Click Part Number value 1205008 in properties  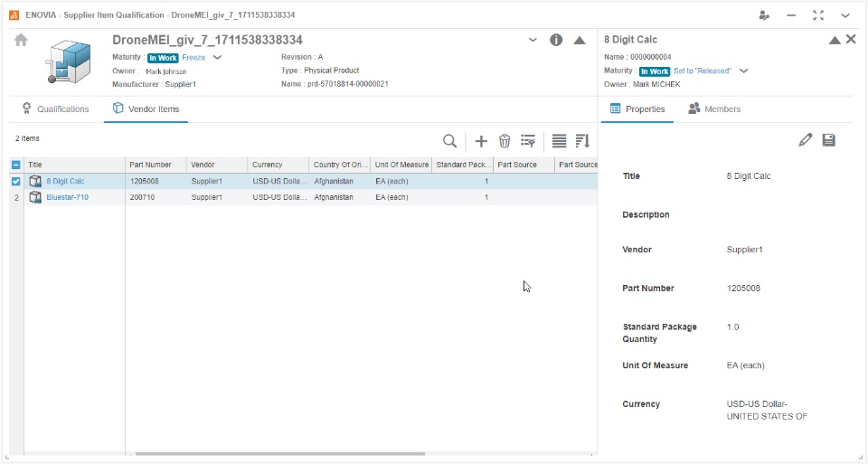743,289
